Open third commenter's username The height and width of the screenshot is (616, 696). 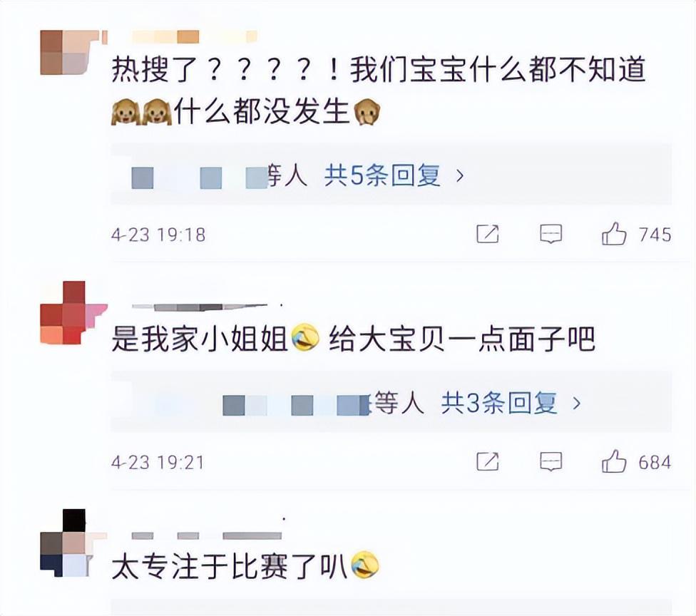[206, 535]
